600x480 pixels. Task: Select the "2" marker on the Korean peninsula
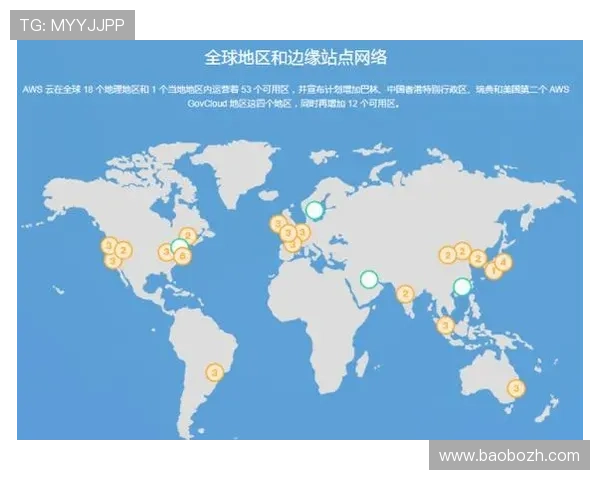pyautogui.click(x=478, y=258)
